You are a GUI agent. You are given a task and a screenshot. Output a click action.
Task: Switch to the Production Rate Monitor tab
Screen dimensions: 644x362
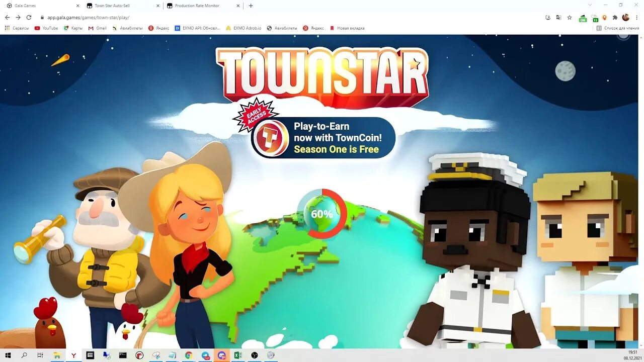coord(203,6)
